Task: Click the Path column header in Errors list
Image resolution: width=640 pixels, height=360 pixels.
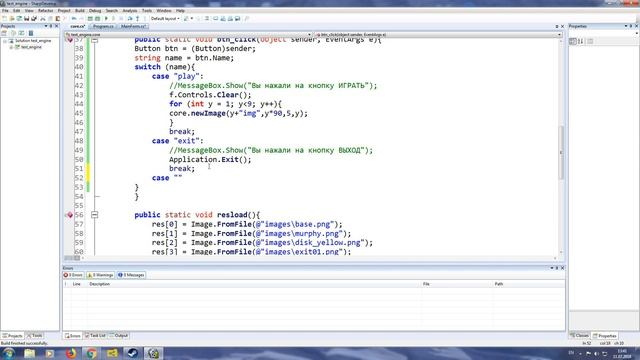Action: click(x=499, y=284)
